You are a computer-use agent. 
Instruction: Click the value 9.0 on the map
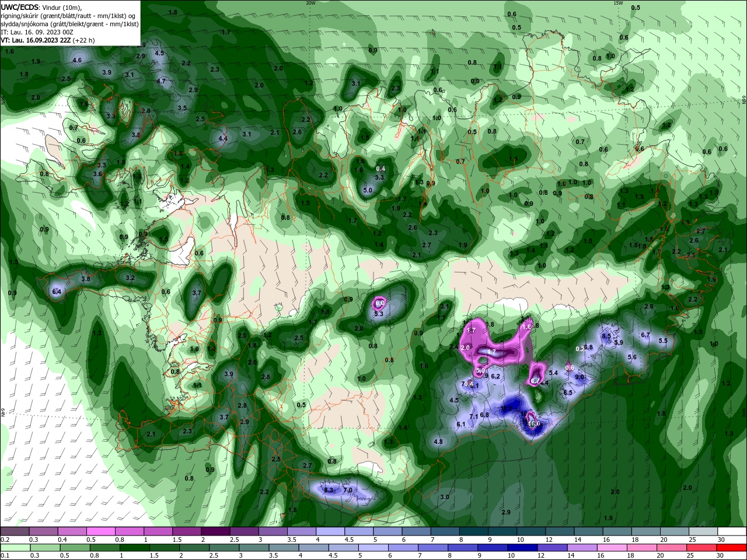coord(580,377)
